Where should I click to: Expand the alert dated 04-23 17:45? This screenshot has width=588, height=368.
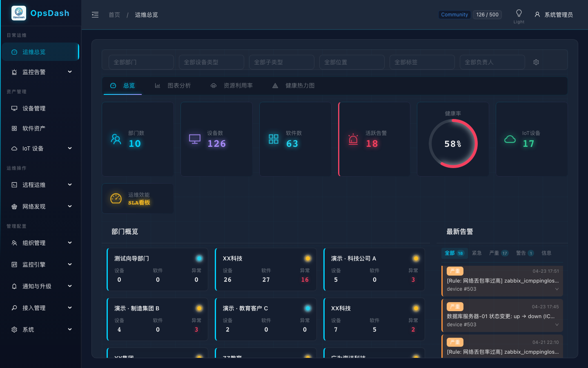(x=557, y=325)
